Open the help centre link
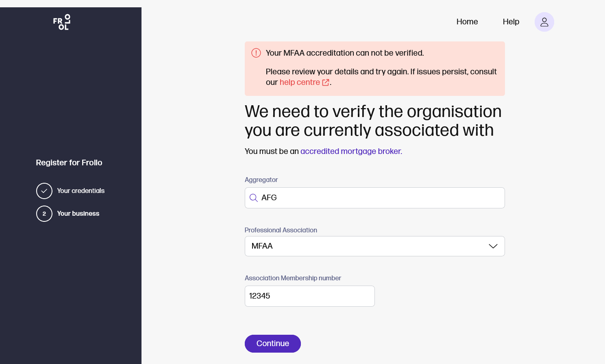The height and width of the screenshot is (364, 605). 300,82
